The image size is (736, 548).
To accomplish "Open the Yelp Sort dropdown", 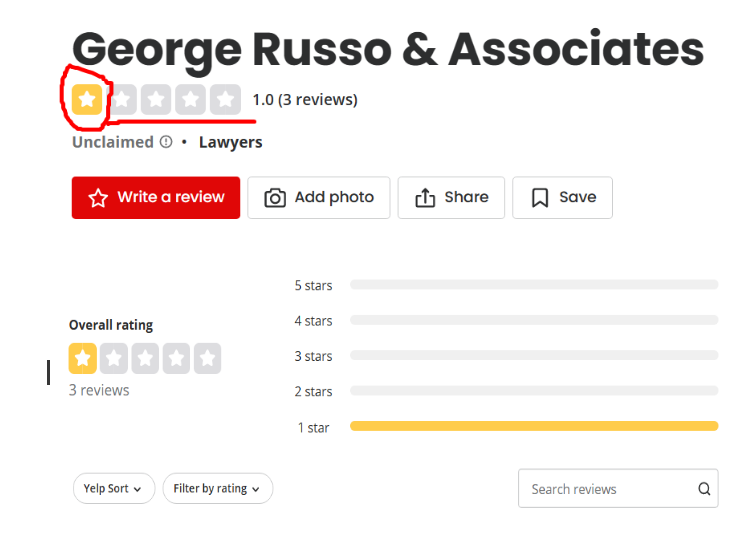I will 114,488.
